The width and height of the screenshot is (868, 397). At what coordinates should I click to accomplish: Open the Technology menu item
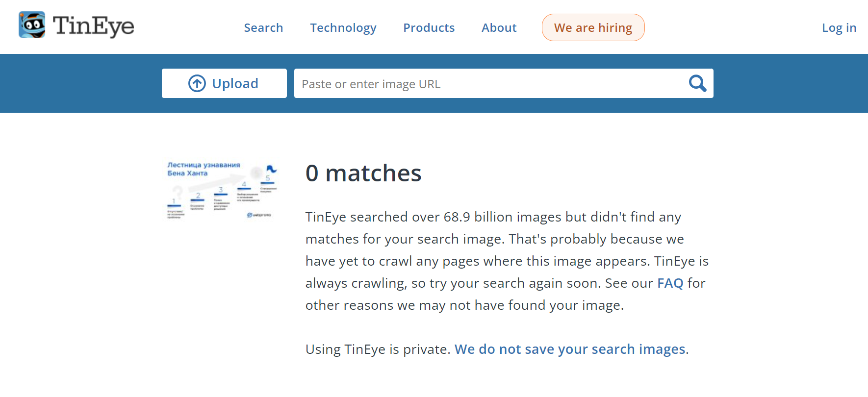[x=343, y=28]
